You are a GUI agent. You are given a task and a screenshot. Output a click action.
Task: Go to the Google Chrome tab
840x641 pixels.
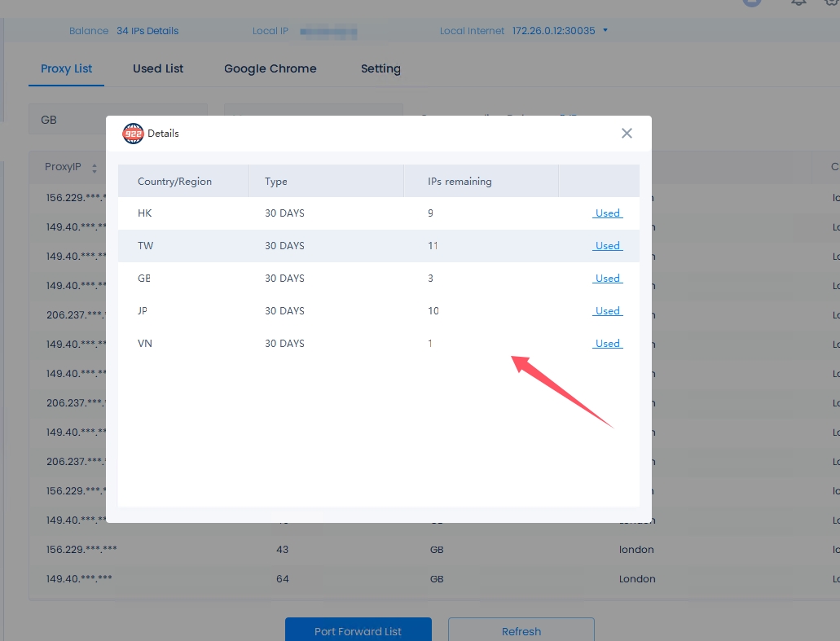pyautogui.click(x=270, y=68)
